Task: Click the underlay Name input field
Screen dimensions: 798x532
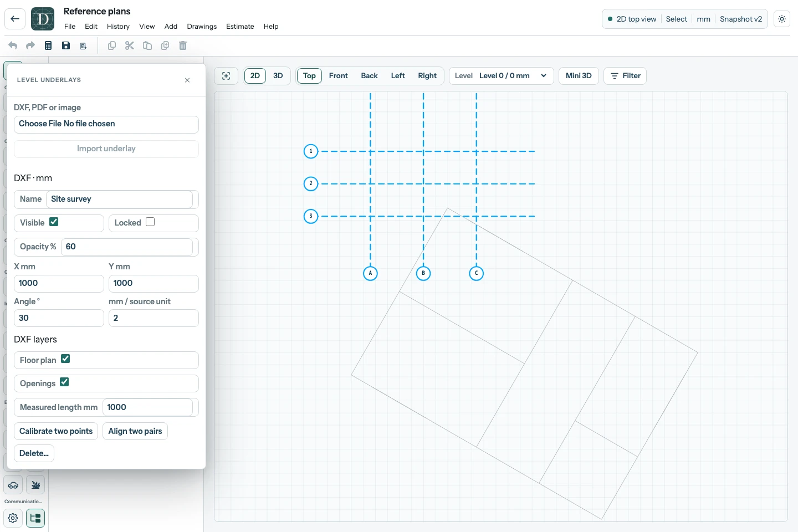Action: tap(119, 199)
